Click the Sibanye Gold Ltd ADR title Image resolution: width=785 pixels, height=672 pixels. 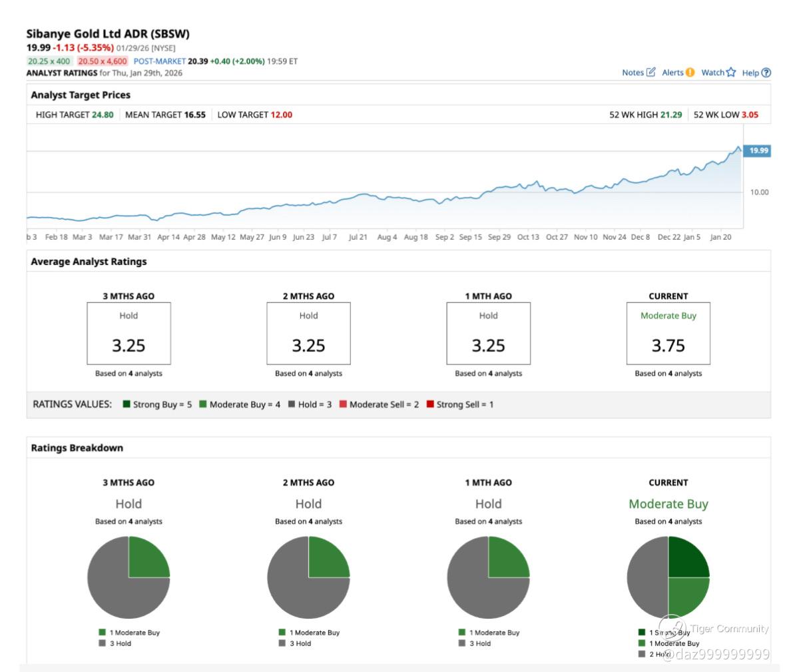108,34
